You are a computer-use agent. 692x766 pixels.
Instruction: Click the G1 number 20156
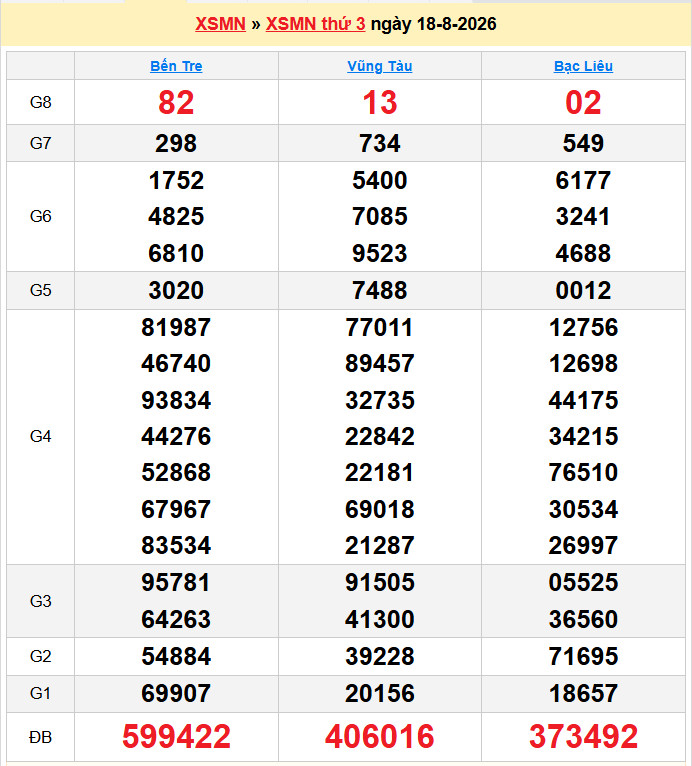click(x=380, y=693)
